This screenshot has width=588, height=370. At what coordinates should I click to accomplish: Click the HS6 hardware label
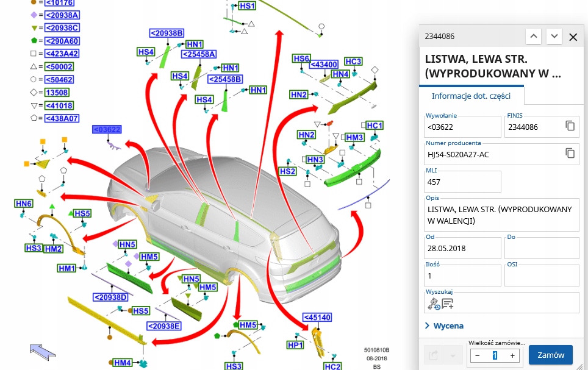click(301, 59)
